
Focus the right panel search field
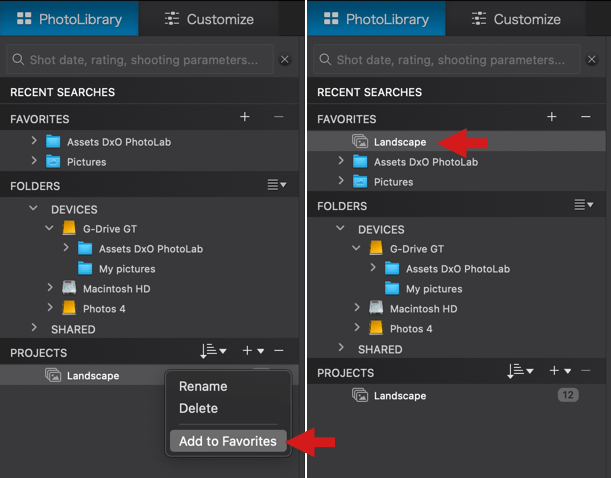pos(447,60)
